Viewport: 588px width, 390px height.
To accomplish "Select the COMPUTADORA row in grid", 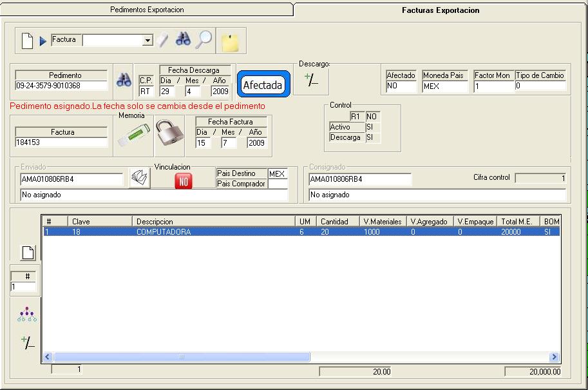I will 301,232.
